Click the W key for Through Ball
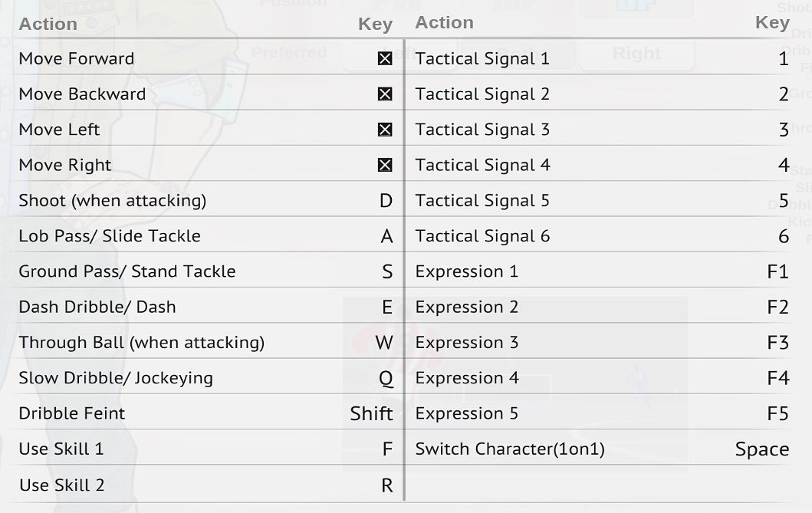Screen dimensions: 812x513 pyautogui.click(x=384, y=343)
